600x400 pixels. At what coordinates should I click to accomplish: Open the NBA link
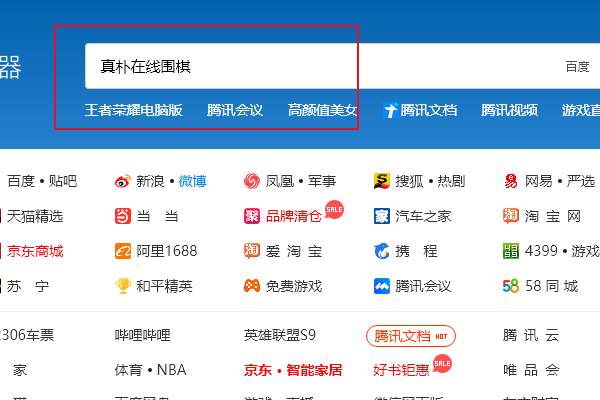pyautogui.click(x=171, y=370)
